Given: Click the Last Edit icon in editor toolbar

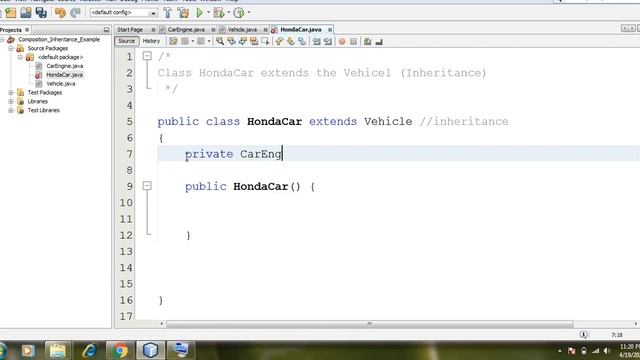Looking at the screenshot, I should (x=173, y=41).
